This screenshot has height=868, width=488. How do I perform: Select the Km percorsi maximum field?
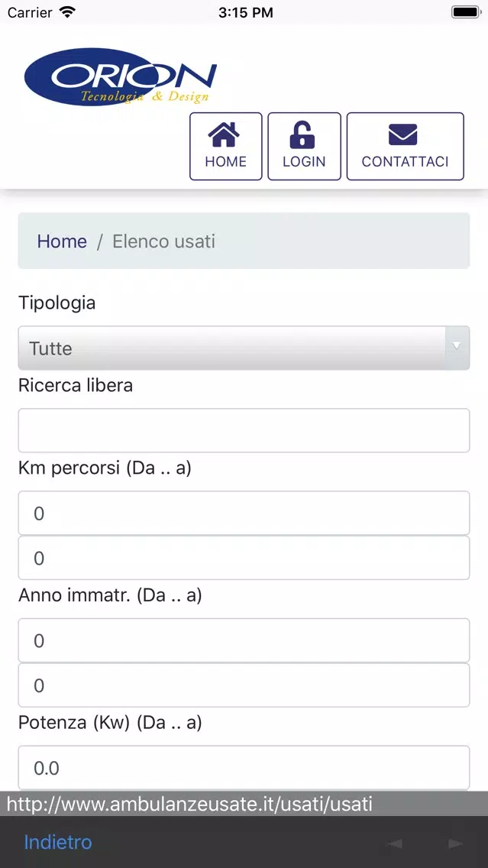tap(244, 558)
